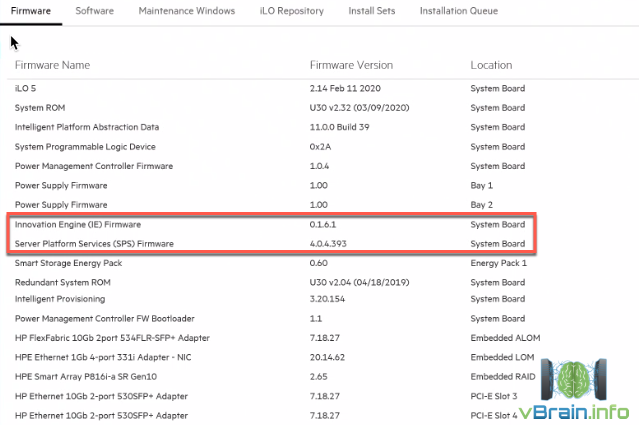
Task: Switch to the Software tab
Action: click(95, 11)
